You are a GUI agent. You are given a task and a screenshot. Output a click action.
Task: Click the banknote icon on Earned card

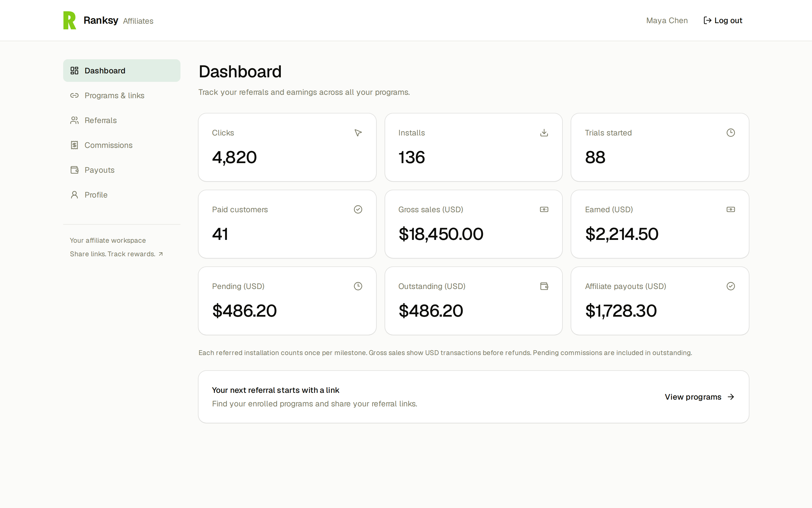[731, 209]
